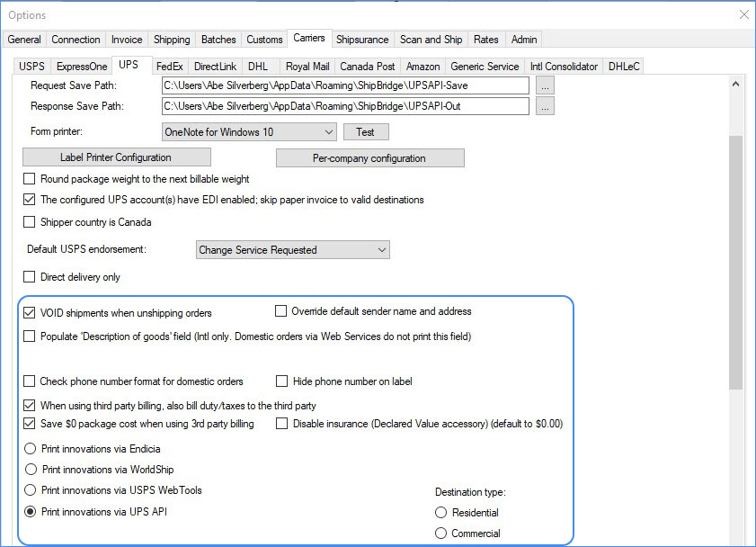Open the Invoice tab
This screenshot has height=547, width=756.
(127, 40)
